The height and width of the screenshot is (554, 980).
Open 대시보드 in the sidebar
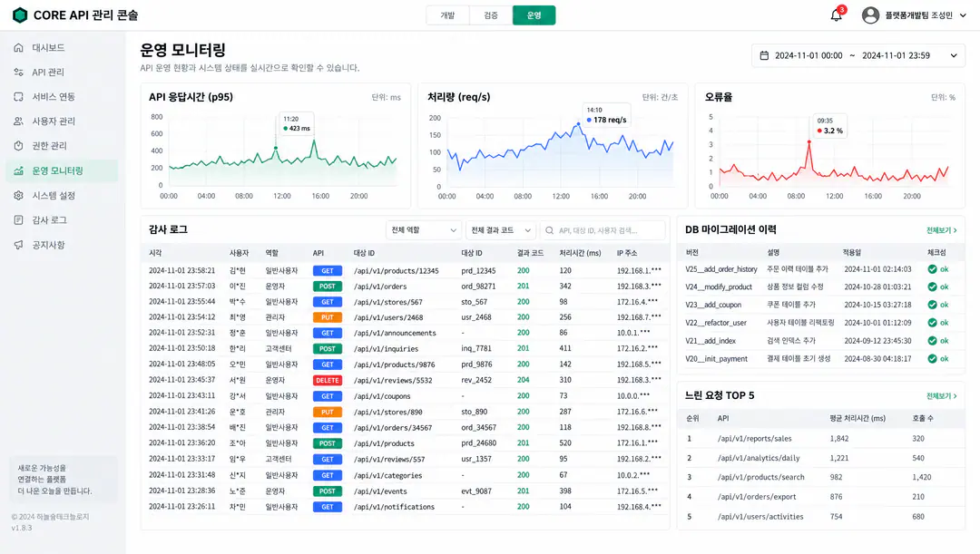62,47
